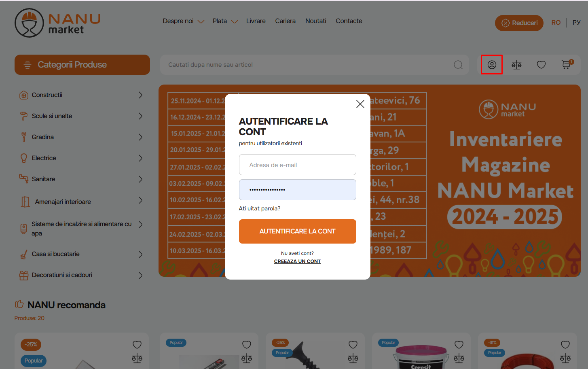Open the user account icon
The image size is (588, 369).
[492, 65]
